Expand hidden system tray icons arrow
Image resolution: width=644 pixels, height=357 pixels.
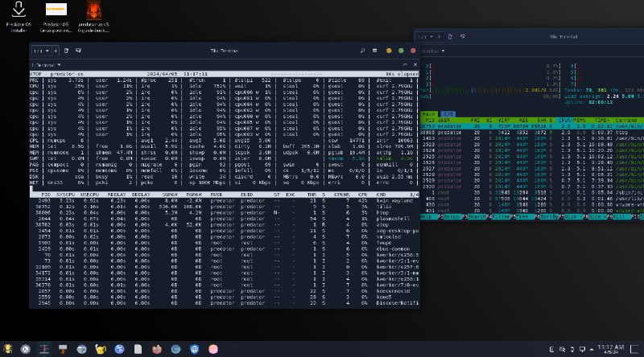coord(592,350)
